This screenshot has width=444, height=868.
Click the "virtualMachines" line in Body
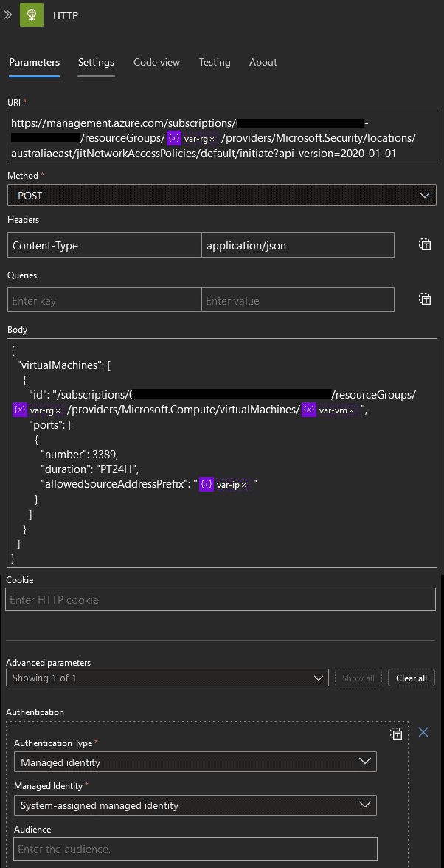65,365
